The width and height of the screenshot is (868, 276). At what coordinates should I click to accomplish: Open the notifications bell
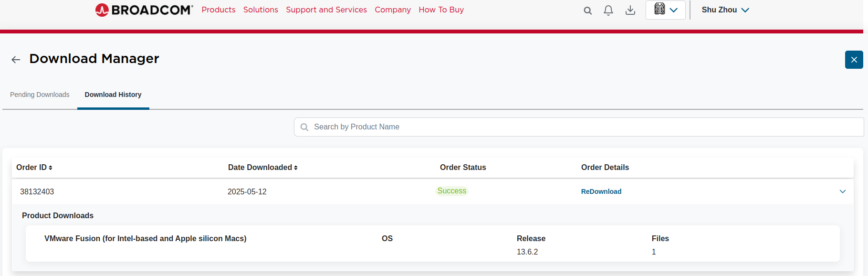[x=608, y=11]
